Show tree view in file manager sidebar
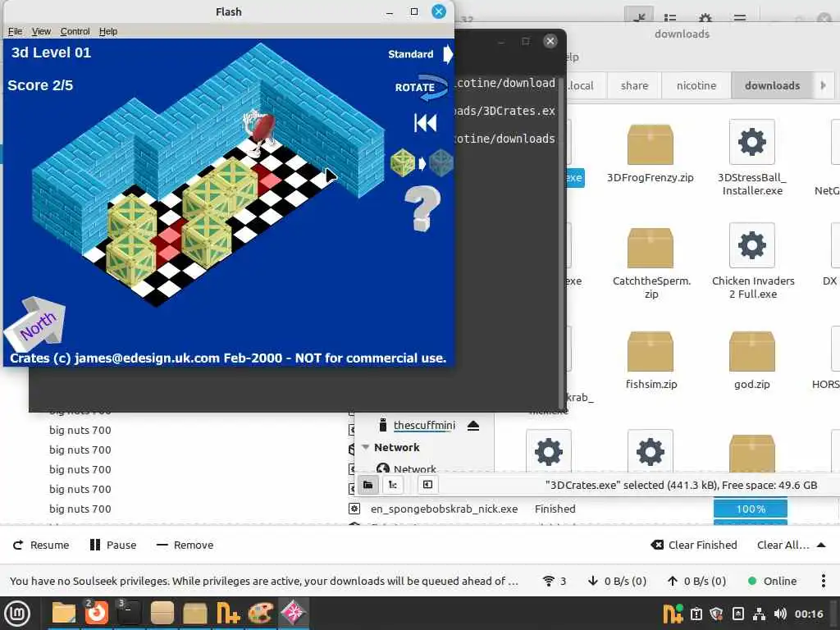This screenshot has width=840, height=630. [x=393, y=485]
